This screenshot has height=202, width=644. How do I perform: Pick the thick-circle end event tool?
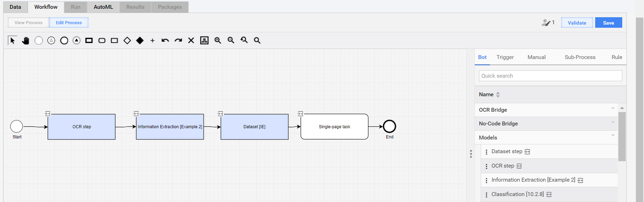coord(64,40)
